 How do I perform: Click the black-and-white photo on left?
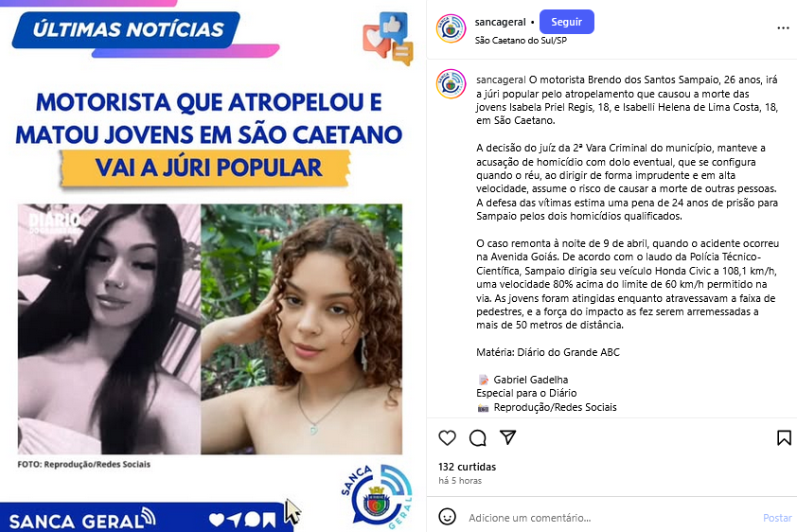click(109, 329)
